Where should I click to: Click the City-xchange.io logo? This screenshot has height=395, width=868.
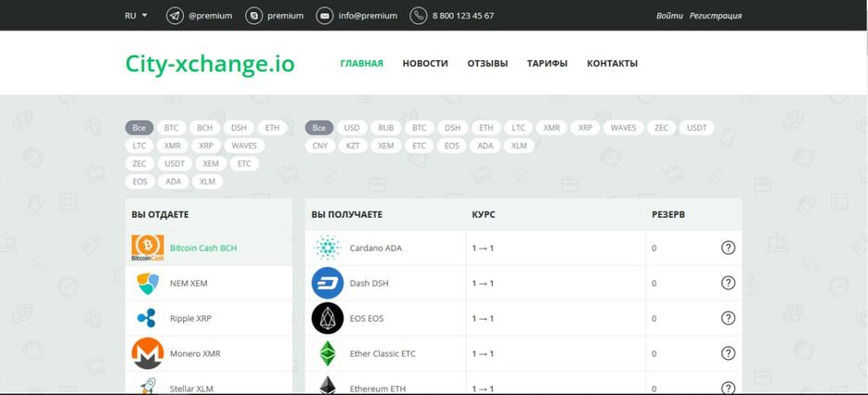coord(210,63)
